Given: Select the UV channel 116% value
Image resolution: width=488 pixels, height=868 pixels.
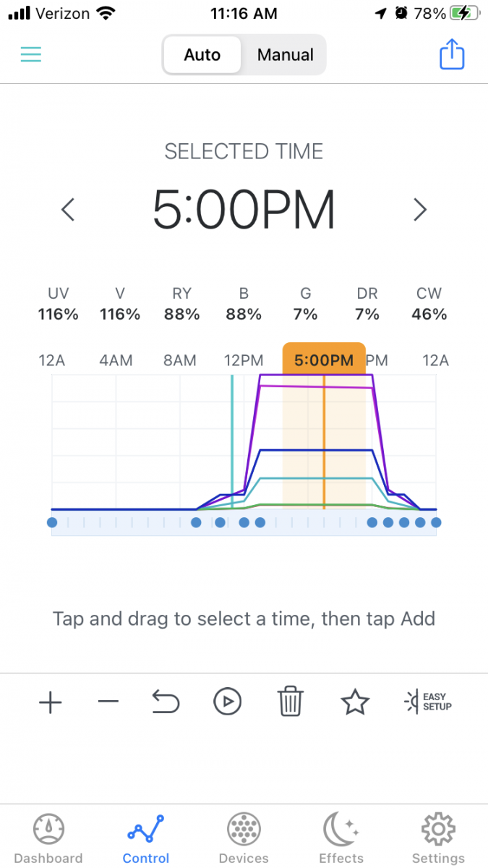Looking at the screenshot, I should click(58, 315).
